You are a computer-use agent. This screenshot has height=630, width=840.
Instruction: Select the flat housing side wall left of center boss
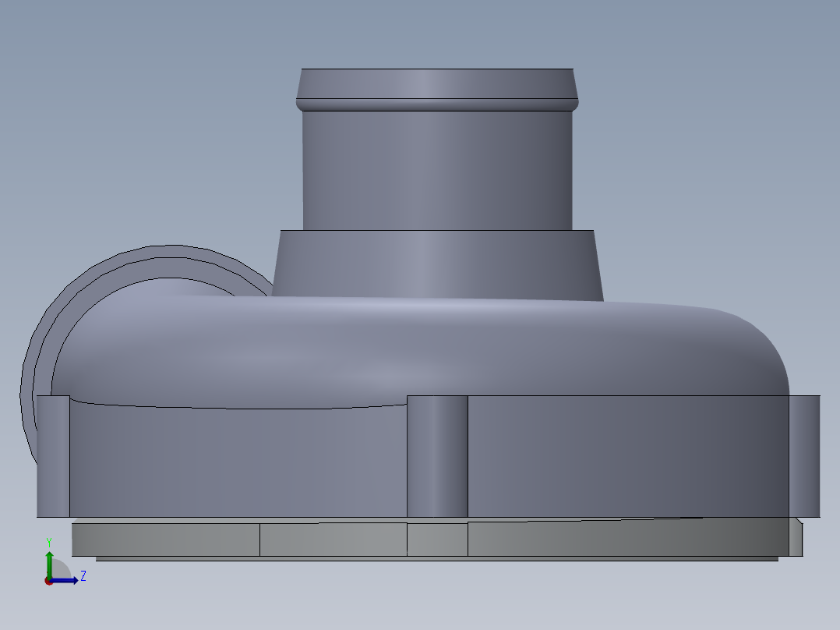238,461
